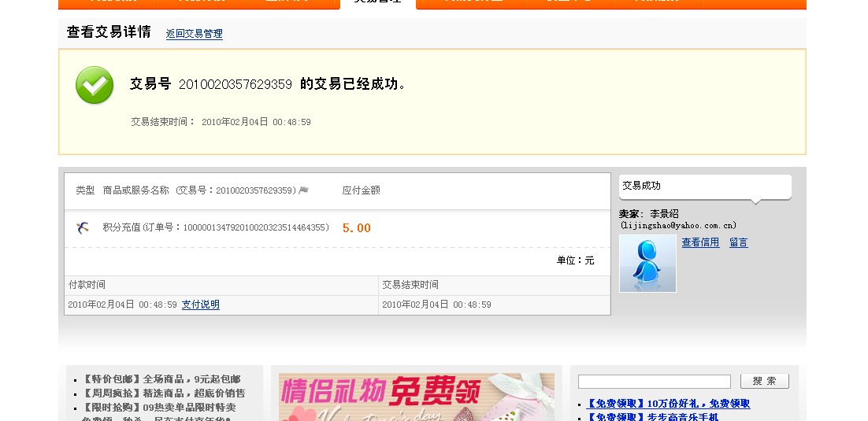Screen dimensions: 868x421
Task: Focus the search text input field
Action: pyautogui.click(x=654, y=382)
